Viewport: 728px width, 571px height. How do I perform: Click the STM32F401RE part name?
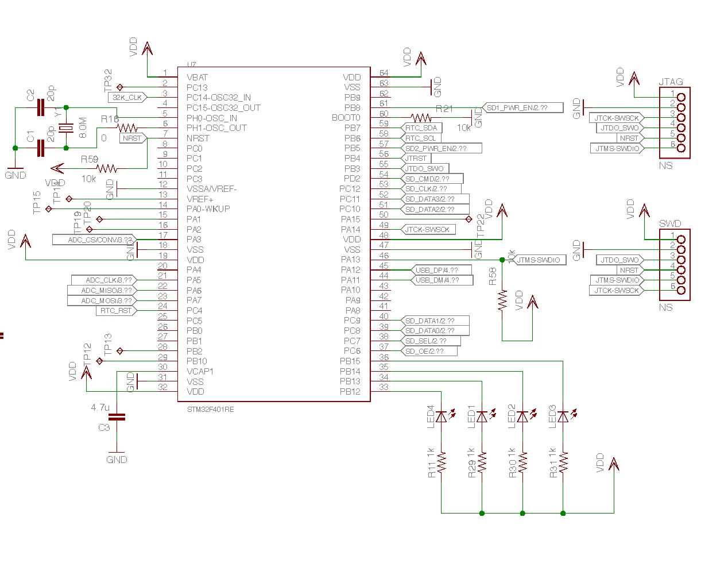point(210,410)
